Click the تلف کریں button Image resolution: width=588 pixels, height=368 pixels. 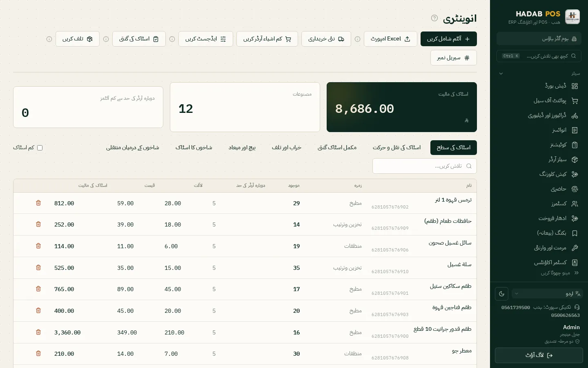point(78,39)
